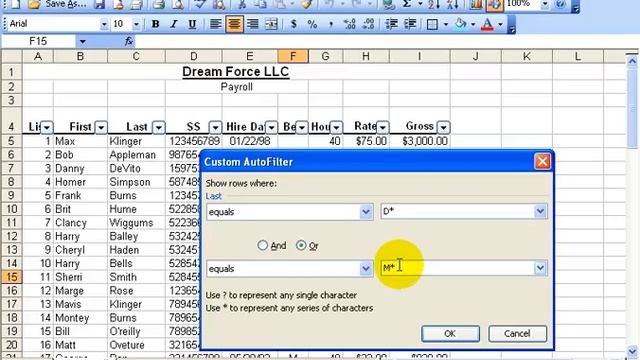This screenshot has height=360, width=640.
Task: Select the cell containing $3,000.00
Action: point(420,141)
